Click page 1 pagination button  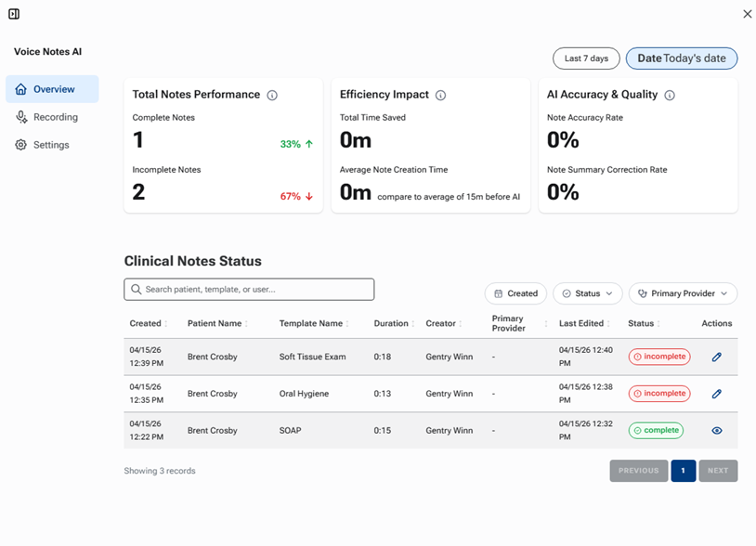tap(683, 471)
